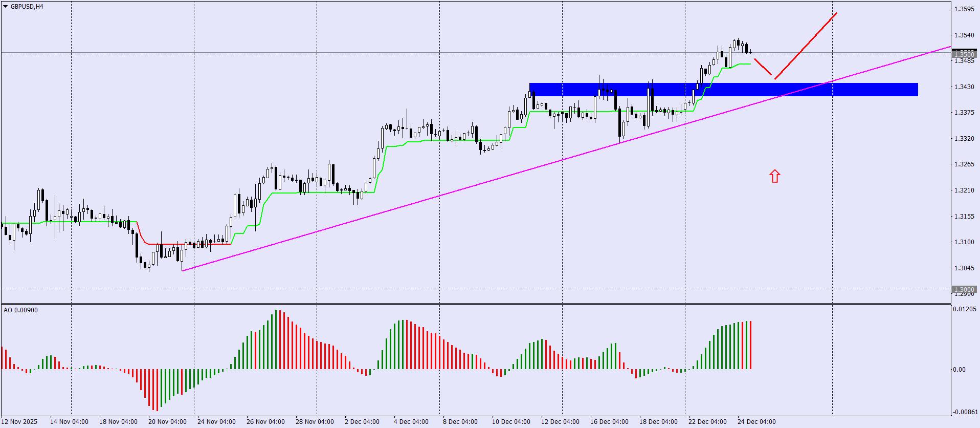Viewport: 980px width, 428px height.
Task: Click the 10 Dec 04:00 time label
Action: [511, 422]
